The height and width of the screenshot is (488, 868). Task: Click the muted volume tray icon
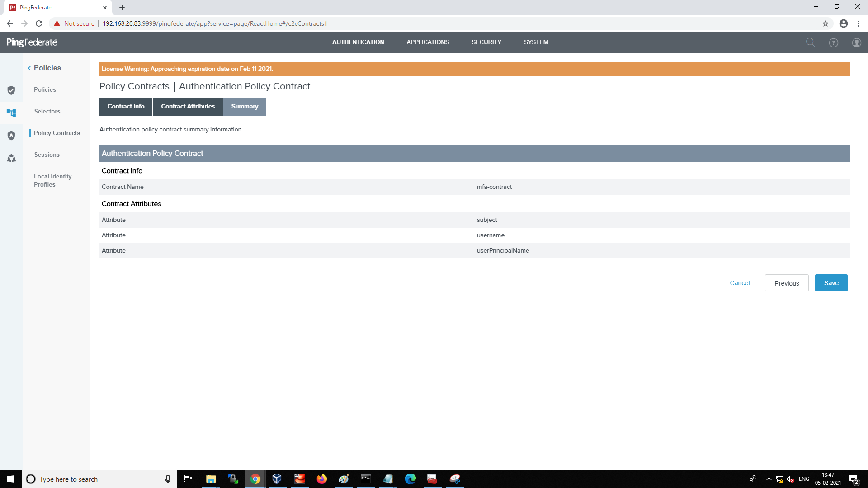(791, 479)
